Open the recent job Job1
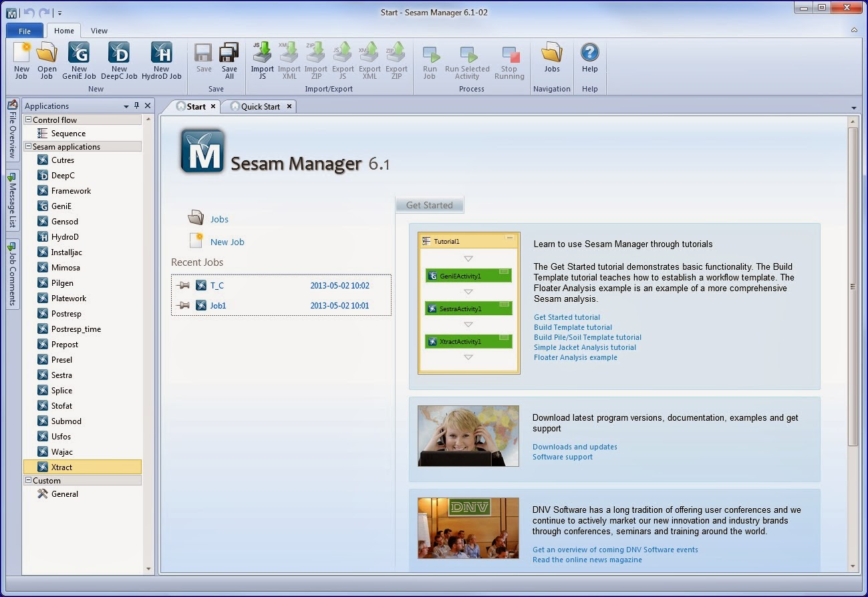 (x=219, y=306)
